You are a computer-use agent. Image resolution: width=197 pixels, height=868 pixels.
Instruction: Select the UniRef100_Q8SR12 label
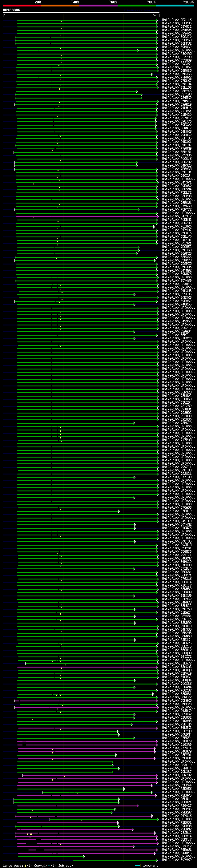[x=177, y=833]
